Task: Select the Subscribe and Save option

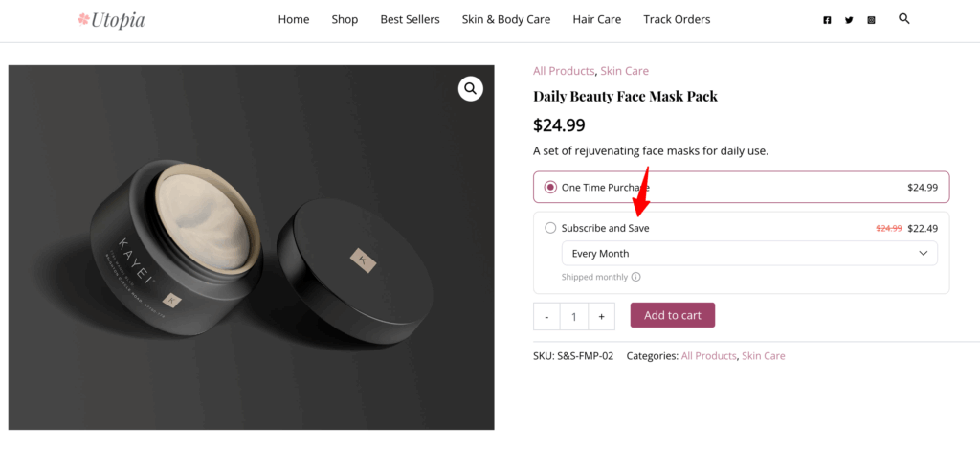Action: point(550,228)
